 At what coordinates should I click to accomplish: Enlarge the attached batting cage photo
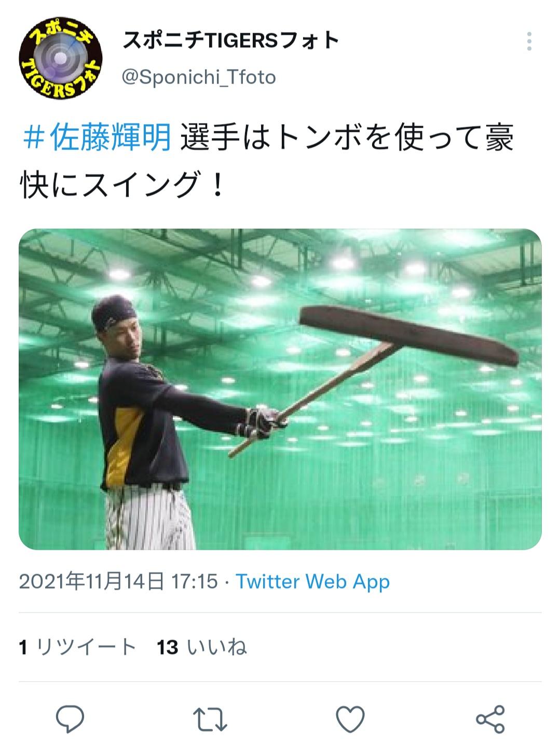tap(280, 389)
